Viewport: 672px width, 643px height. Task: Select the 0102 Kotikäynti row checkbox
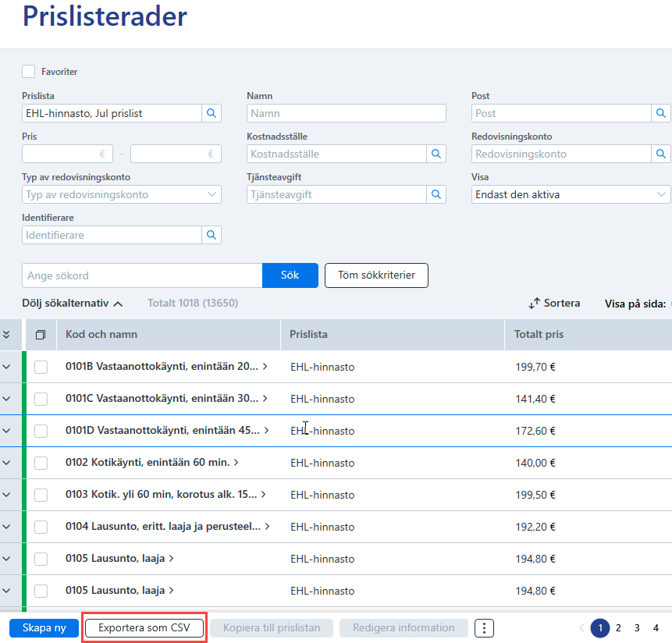point(41,463)
